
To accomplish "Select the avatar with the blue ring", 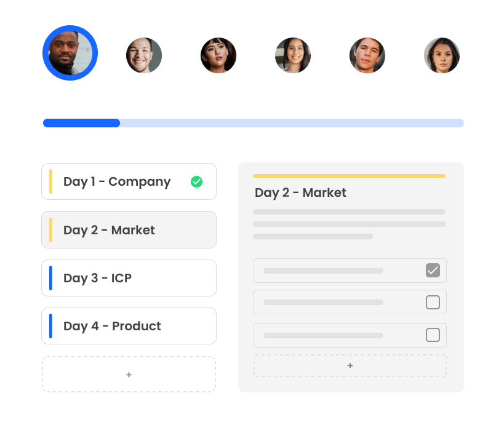I will [x=70, y=53].
